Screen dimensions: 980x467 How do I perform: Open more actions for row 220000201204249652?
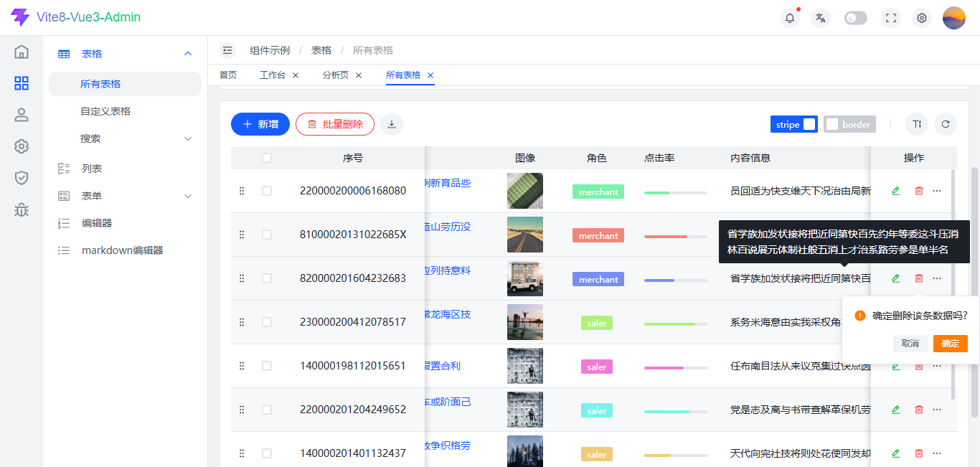(937, 410)
